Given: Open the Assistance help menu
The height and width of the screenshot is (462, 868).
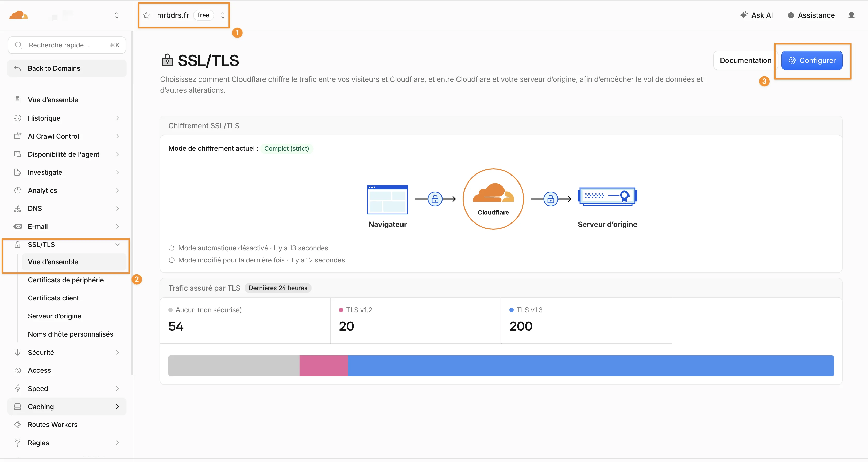Looking at the screenshot, I should (811, 15).
